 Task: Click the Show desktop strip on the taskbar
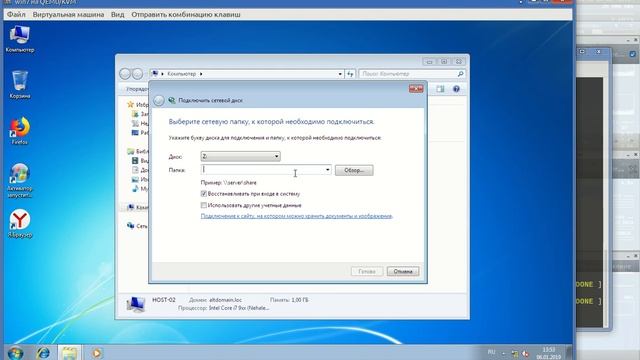[x=569, y=353]
